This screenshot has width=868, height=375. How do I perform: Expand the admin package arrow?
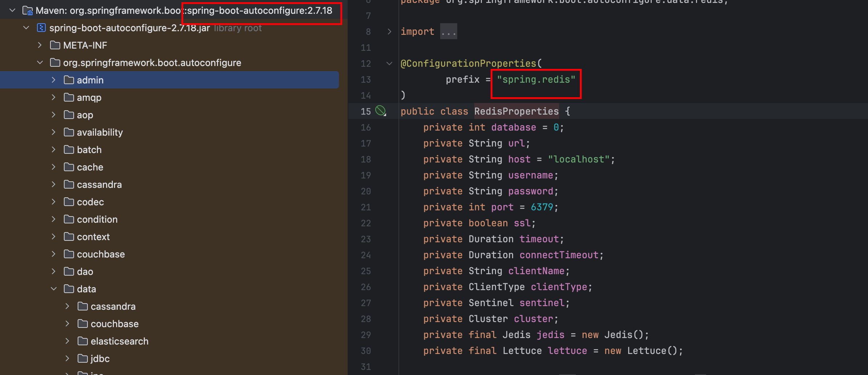pos(54,80)
